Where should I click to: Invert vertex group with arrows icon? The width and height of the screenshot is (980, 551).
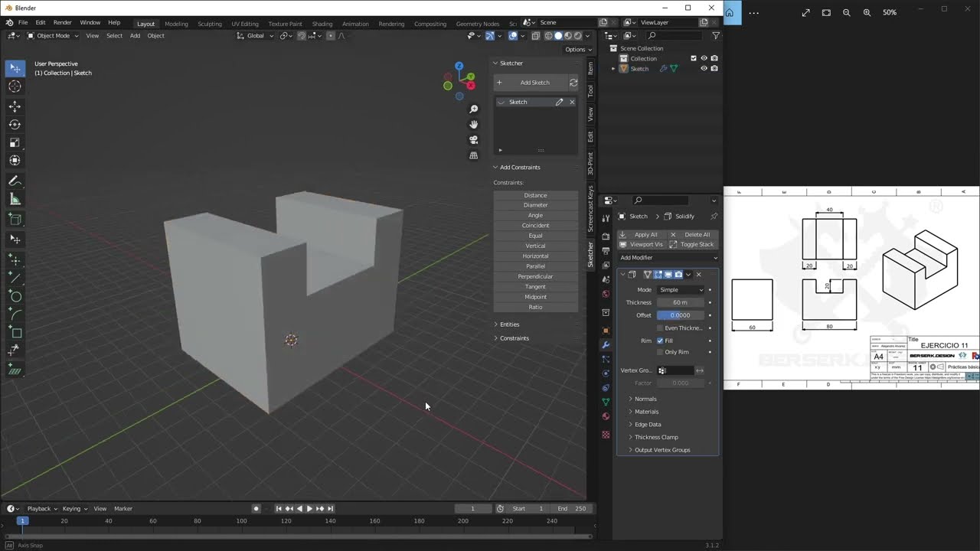tap(700, 370)
